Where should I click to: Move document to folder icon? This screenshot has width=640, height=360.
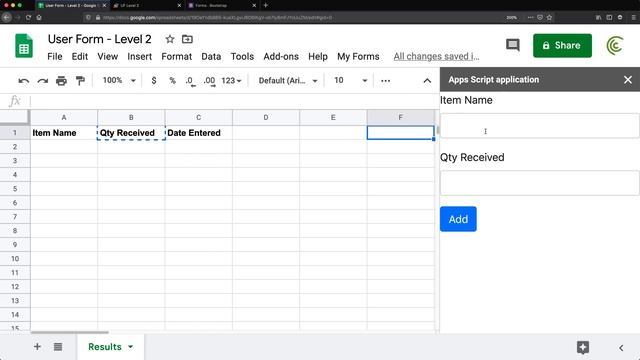187,39
